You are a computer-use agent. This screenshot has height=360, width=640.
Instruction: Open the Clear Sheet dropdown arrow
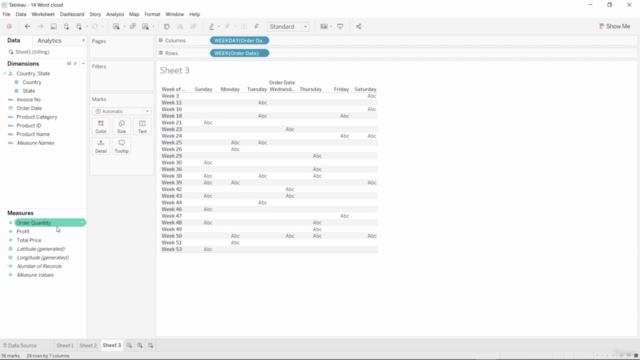point(153,27)
